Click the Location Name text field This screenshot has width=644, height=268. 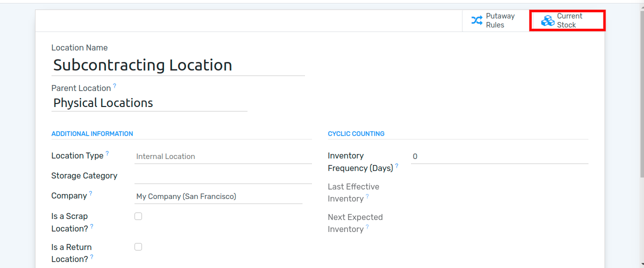tap(178, 65)
